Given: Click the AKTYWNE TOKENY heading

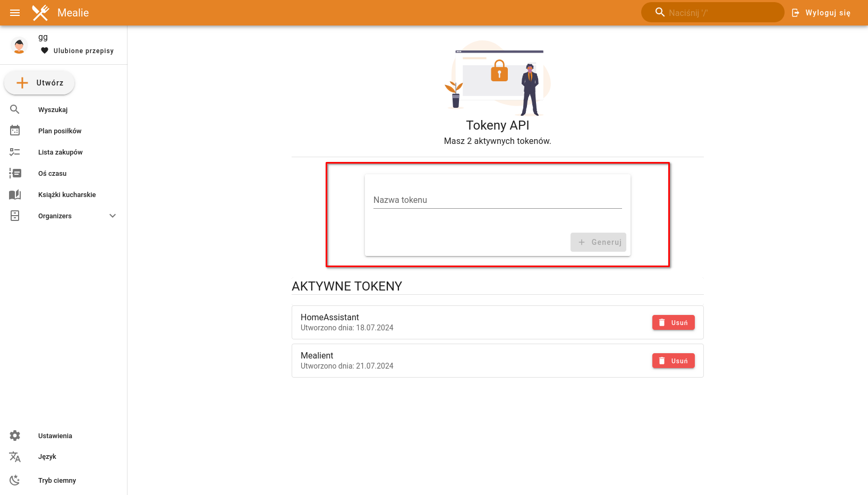Looking at the screenshot, I should coord(347,286).
